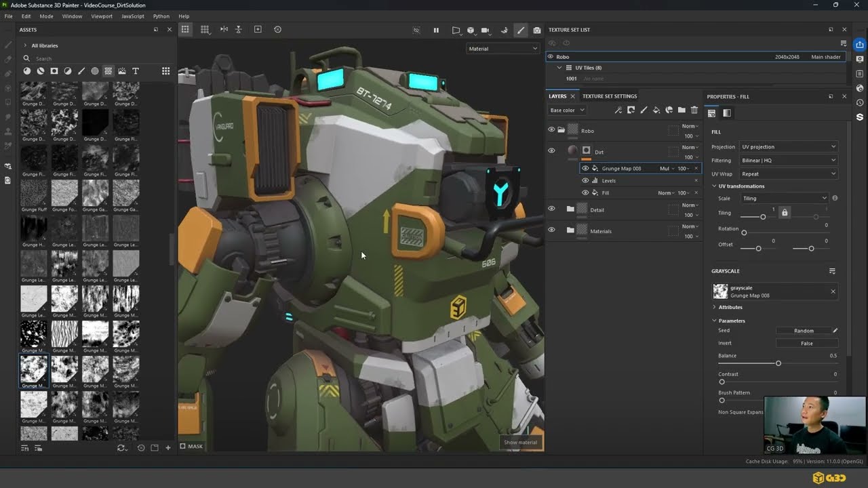Adjust the Balance slider handle
868x488 pixels.
pyautogui.click(x=778, y=363)
